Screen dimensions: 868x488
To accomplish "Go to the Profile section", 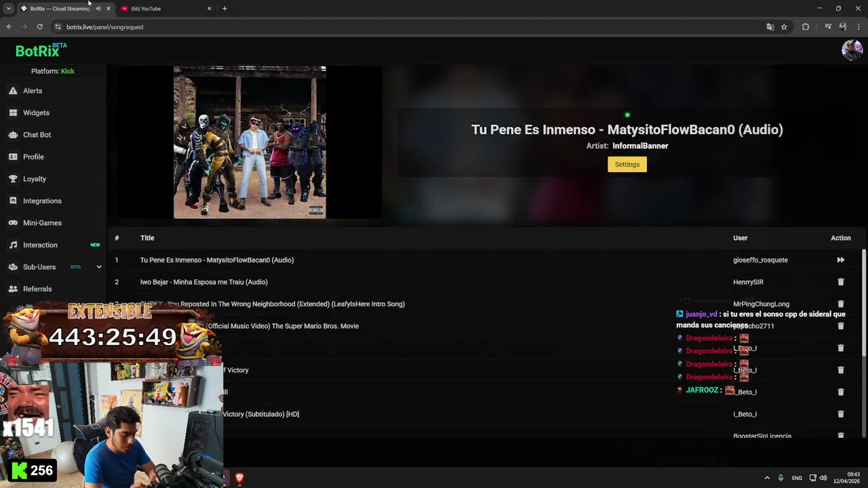I will coord(33,157).
